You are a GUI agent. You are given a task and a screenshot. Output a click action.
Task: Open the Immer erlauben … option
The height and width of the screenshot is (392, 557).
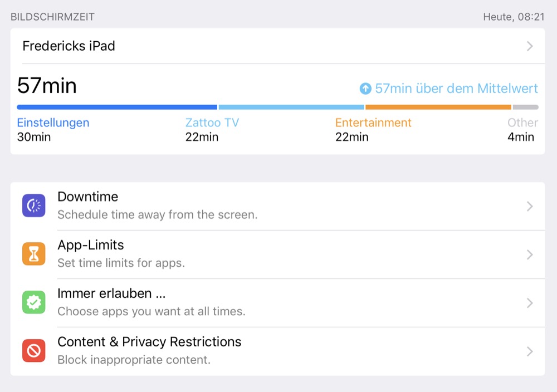[111, 294]
